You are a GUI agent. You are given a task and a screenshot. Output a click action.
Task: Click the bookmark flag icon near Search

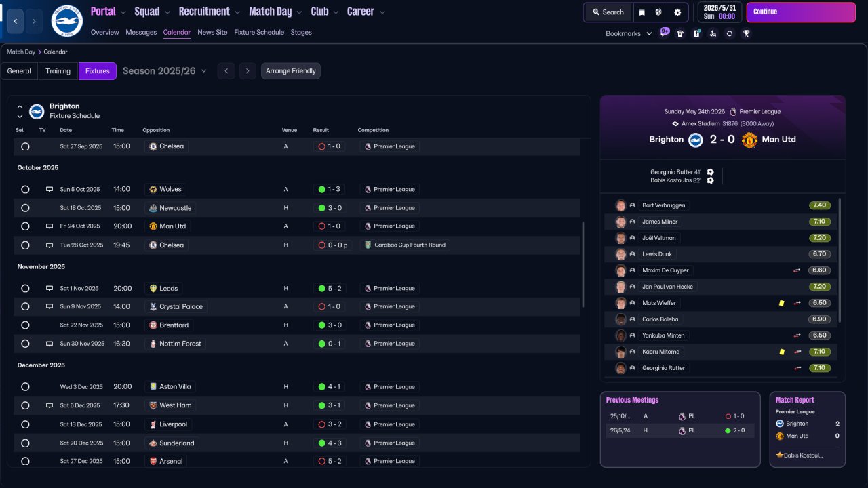pyautogui.click(x=642, y=12)
